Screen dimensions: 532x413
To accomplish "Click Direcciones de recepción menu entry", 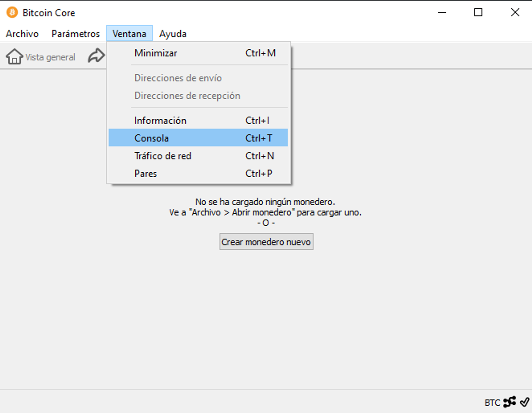I will click(198, 95).
